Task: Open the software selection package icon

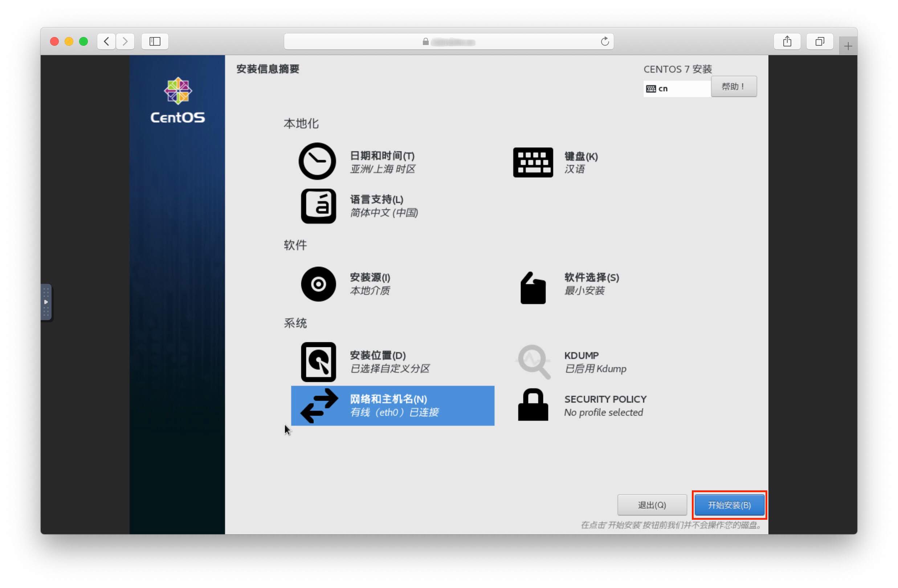Action: tap(533, 288)
